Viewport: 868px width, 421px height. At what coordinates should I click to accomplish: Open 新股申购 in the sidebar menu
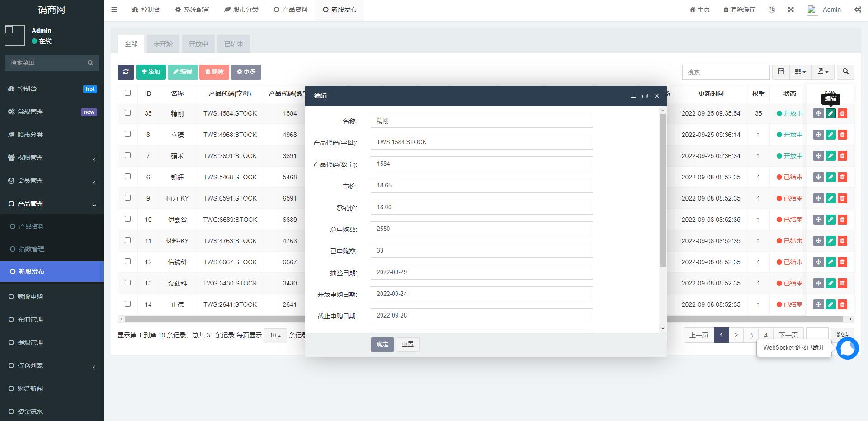[30, 296]
